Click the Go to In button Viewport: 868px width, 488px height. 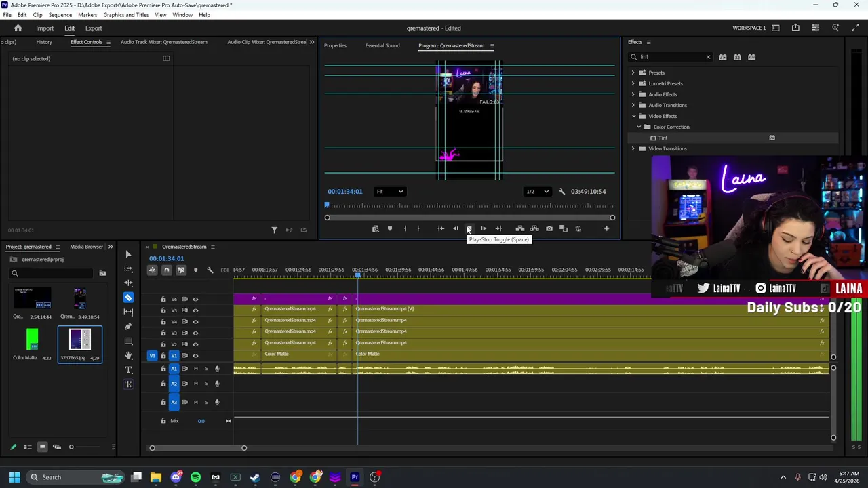441,228
